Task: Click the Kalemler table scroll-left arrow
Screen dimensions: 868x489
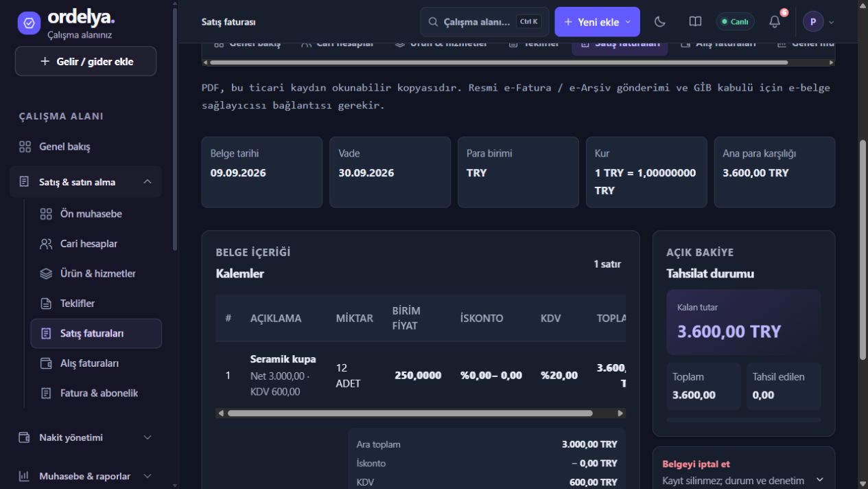Action: click(220, 413)
